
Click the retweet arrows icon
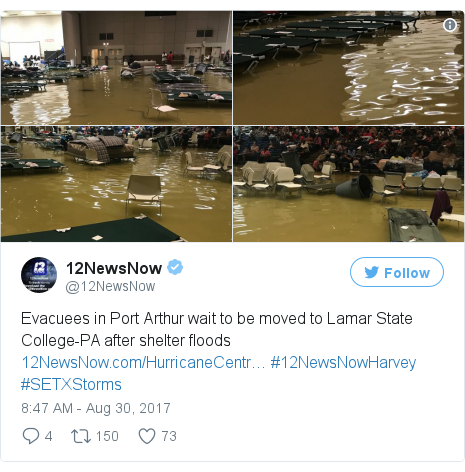81,436
